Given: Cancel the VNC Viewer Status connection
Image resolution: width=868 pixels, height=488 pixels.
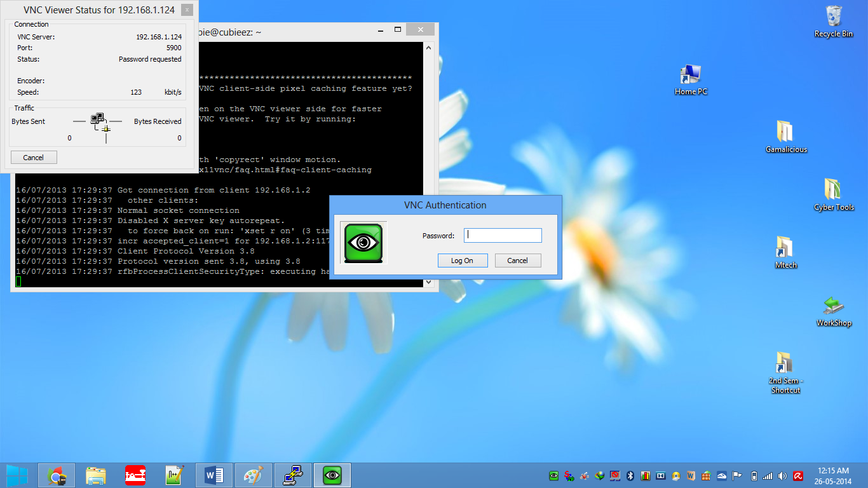Looking at the screenshot, I should (34, 158).
